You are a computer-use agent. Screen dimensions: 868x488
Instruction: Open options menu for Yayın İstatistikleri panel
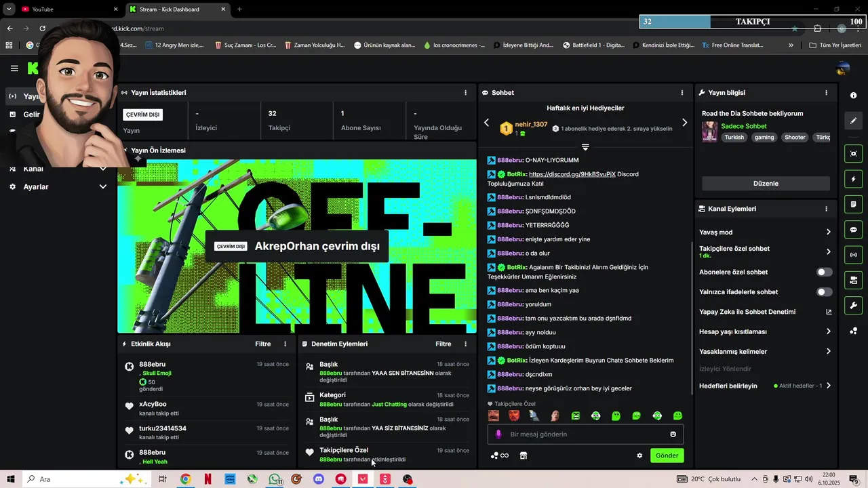pyautogui.click(x=465, y=93)
